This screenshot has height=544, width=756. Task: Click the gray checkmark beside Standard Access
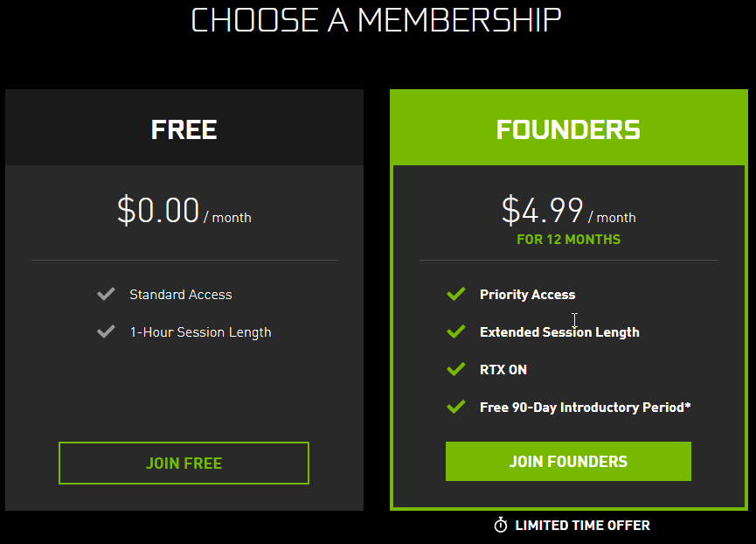106,295
